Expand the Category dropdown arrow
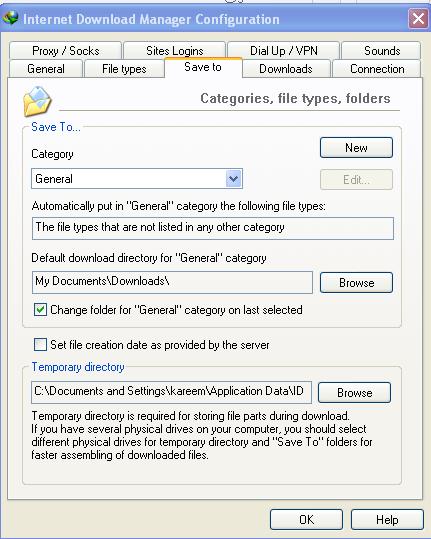The image size is (431, 539). point(233,179)
